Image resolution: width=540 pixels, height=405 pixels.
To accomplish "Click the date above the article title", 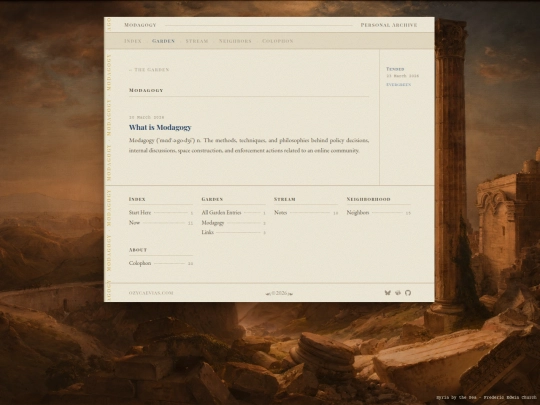I will point(146,117).
